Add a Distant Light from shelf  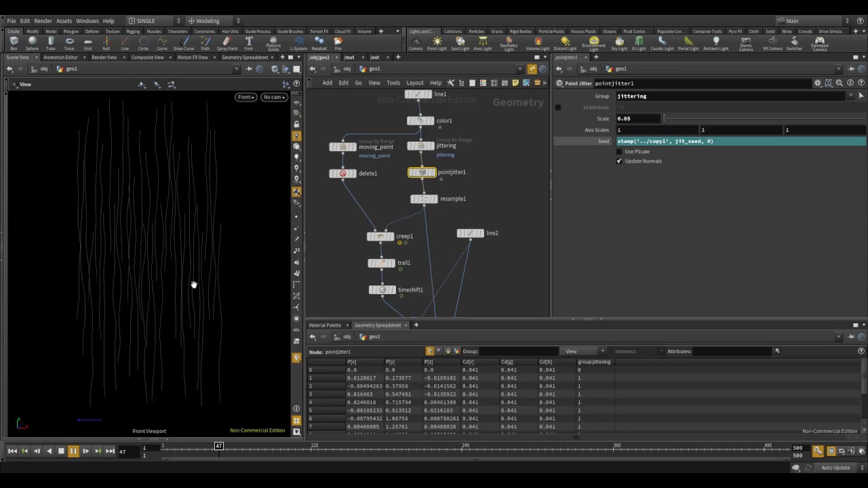565,43
